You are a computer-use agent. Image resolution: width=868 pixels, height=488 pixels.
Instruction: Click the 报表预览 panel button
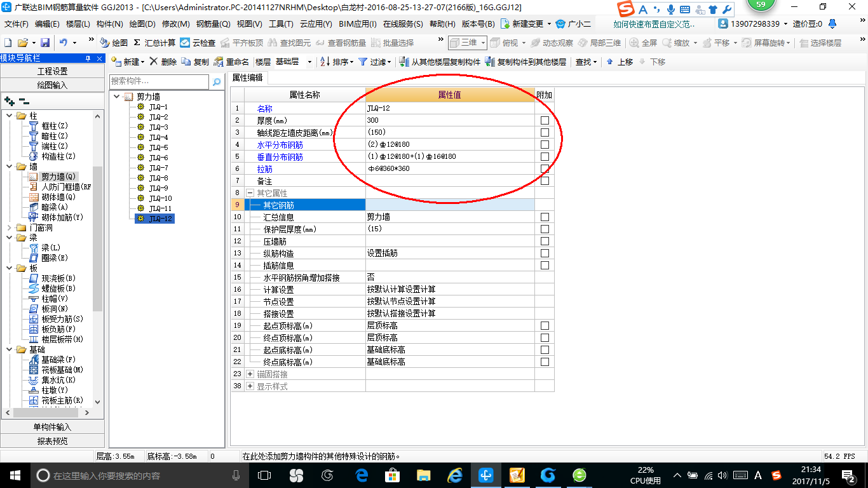pyautogui.click(x=52, y=440)
